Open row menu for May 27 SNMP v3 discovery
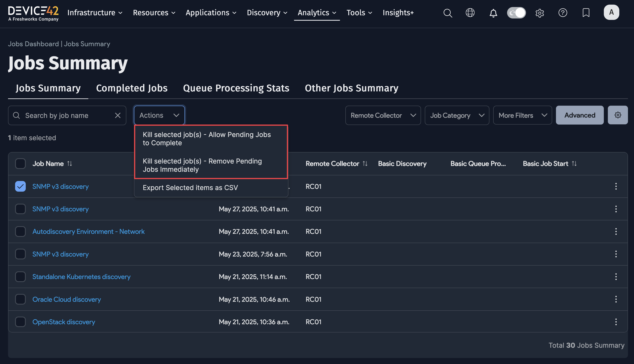The image size is (634, 364). click(616, 209)
